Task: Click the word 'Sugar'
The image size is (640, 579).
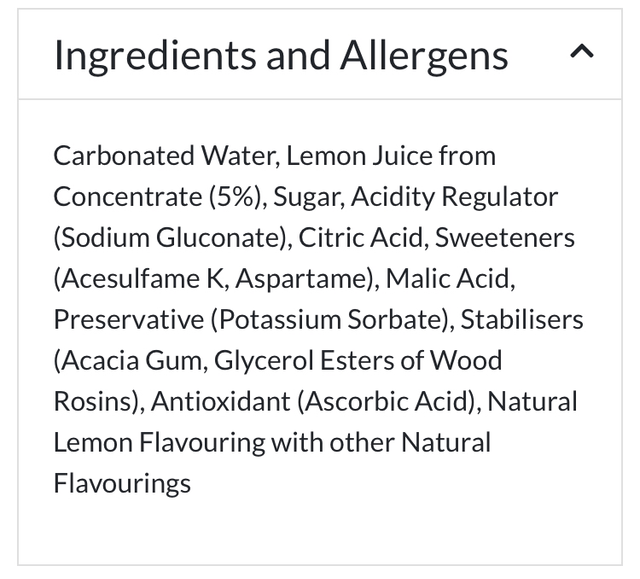Action: pyautogui.click(x=306, y=197)
